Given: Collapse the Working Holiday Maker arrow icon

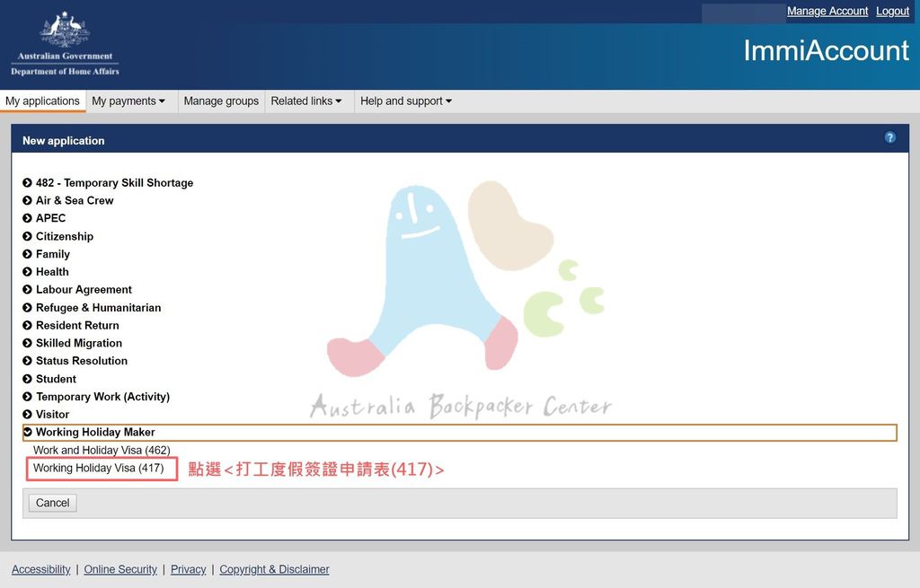Looking at the screenshot, I should pos(27,432).
